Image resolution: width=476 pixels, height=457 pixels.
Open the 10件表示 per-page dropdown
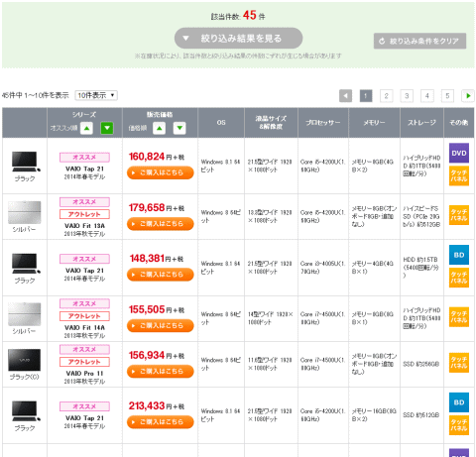tap(96, 95)
